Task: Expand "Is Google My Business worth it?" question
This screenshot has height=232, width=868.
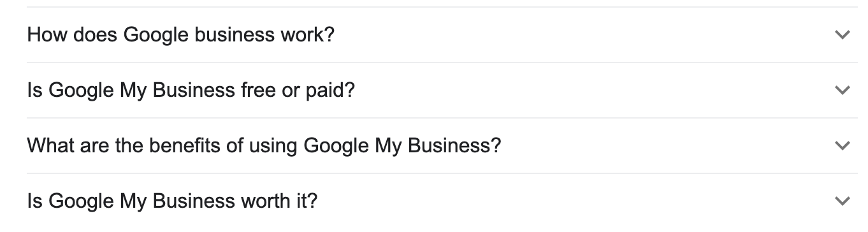Action: (x=442, y=201)
